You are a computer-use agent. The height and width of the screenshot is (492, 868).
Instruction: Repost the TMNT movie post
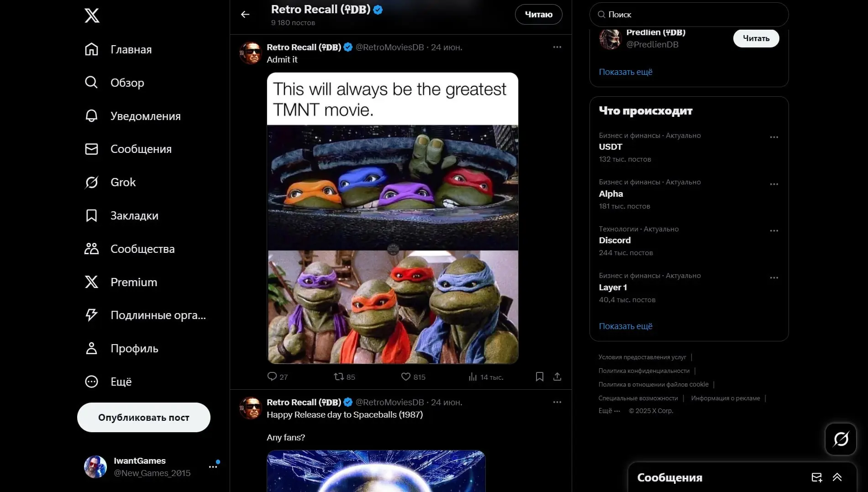click(x=339, y=377)
